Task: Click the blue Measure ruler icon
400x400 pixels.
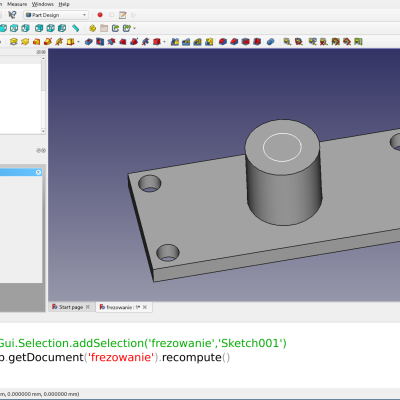Action: click(76, 28)
